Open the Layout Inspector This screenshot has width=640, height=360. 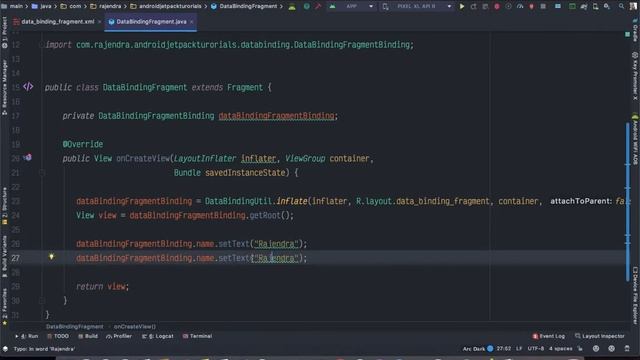tap(600, 336)
